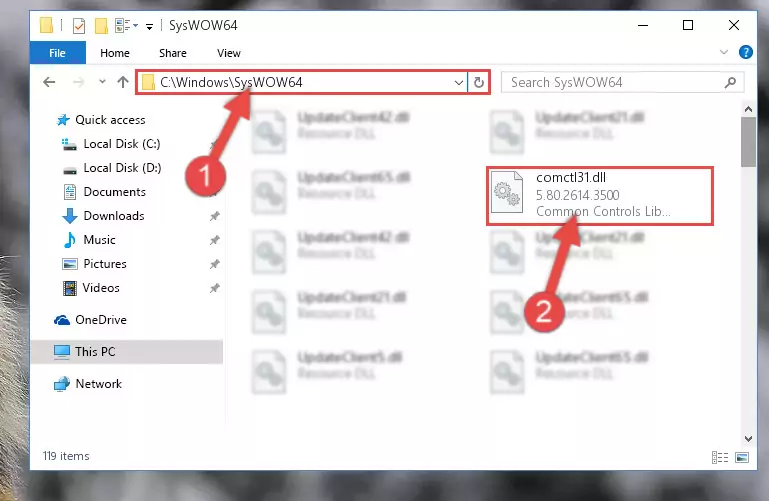769x501 pixels.
Task: Click the pin icon next to Downloads
Action: (214, 216)
